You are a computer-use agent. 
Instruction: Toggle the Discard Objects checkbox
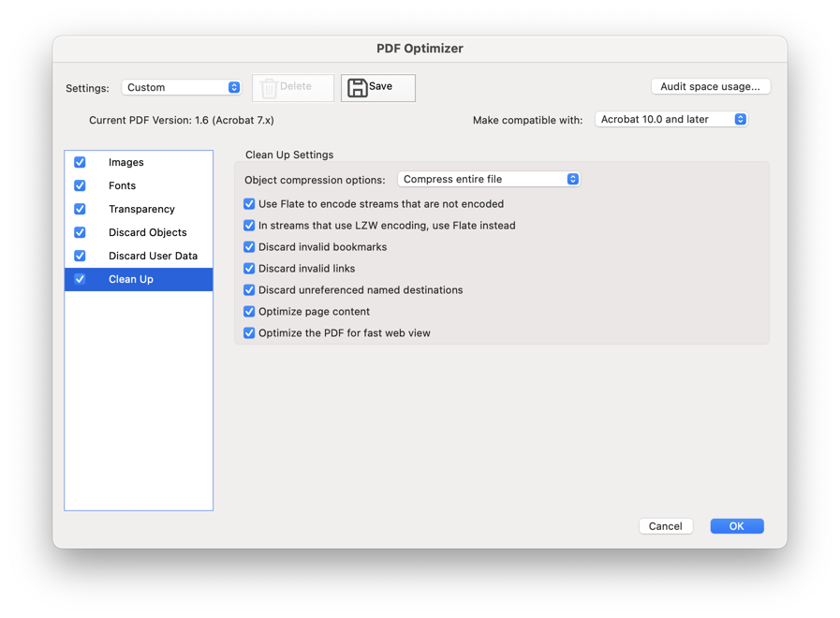(x=80, y=232)
